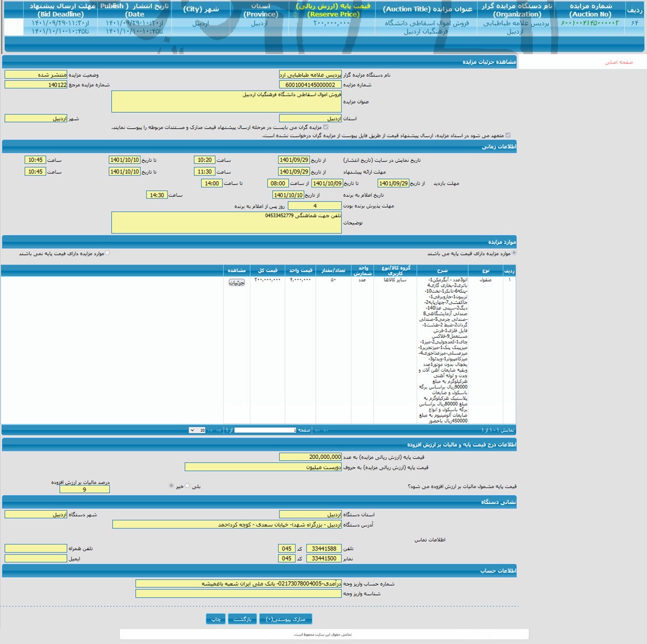Click the 'جزئیات' details button in table

point(236,282)
